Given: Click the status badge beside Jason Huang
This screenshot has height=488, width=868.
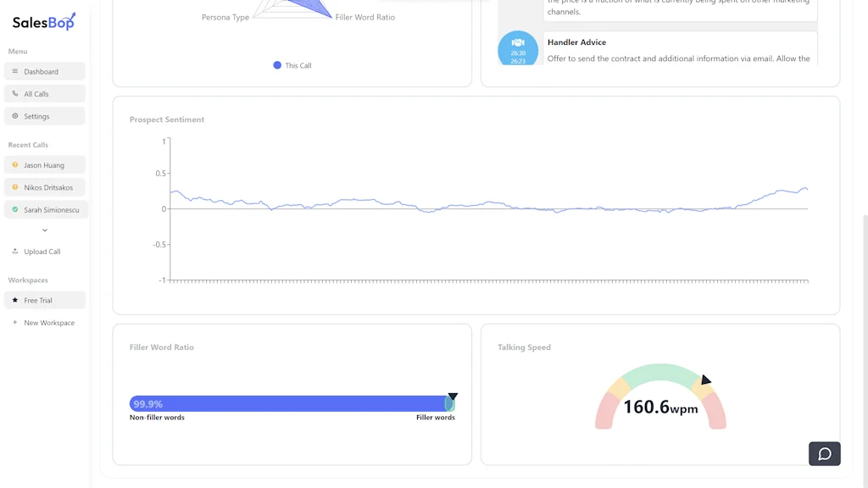Looking at the screenshot, I should [14, 164].
